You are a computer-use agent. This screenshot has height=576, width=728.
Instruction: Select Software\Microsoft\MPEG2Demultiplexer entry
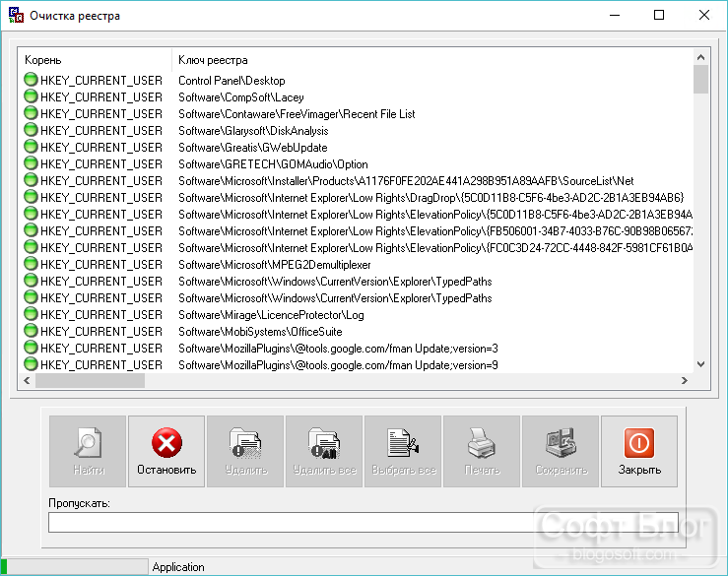point(275,265)
